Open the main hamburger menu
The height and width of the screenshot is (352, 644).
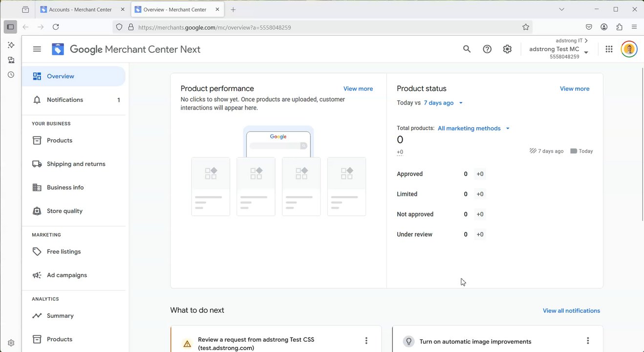click(37, 49)
